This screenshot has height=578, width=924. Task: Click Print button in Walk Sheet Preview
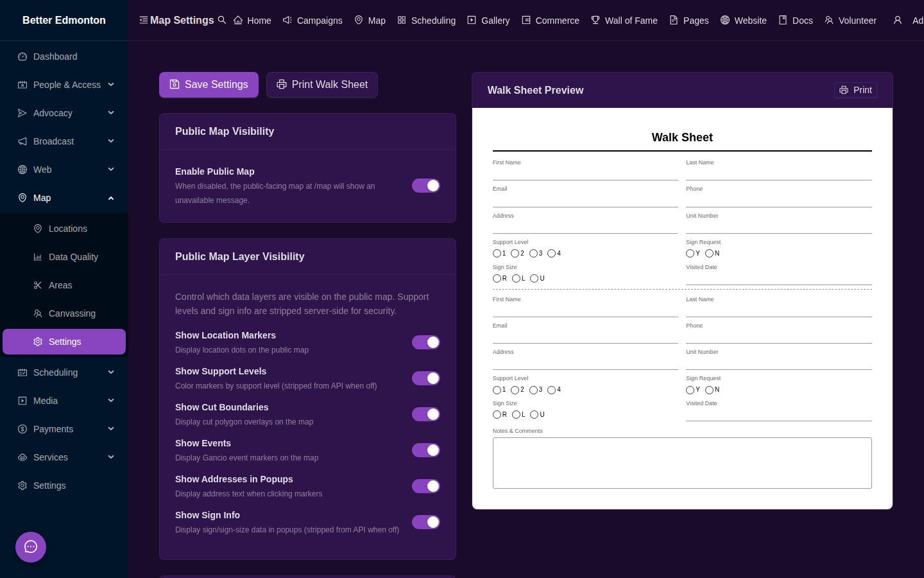pos(855,90)
